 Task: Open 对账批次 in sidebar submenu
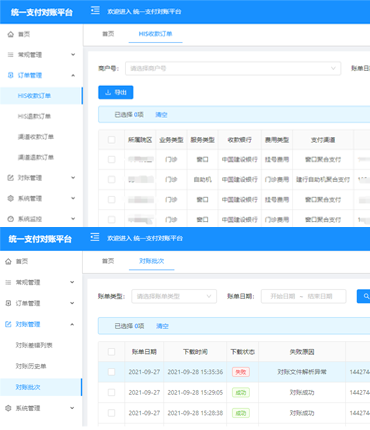[x=28, y=387]
